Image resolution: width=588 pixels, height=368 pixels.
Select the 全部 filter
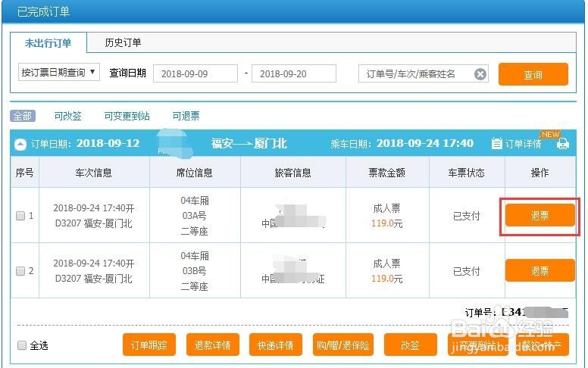(23, 116)
